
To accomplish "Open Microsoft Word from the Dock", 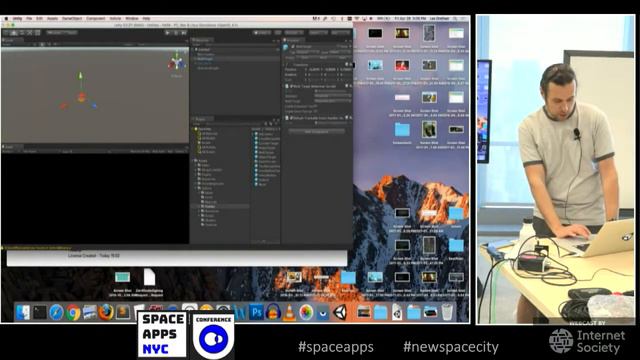I will [240, 313].
